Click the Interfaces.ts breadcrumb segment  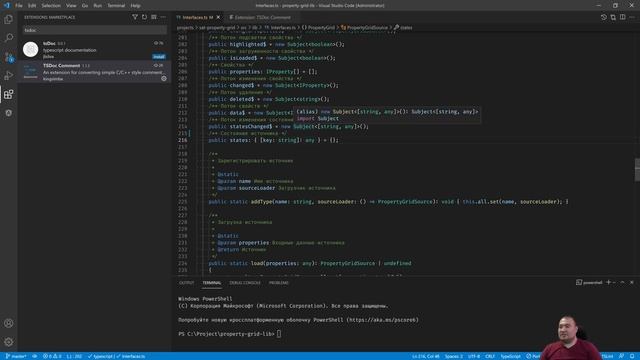(280, 27)
